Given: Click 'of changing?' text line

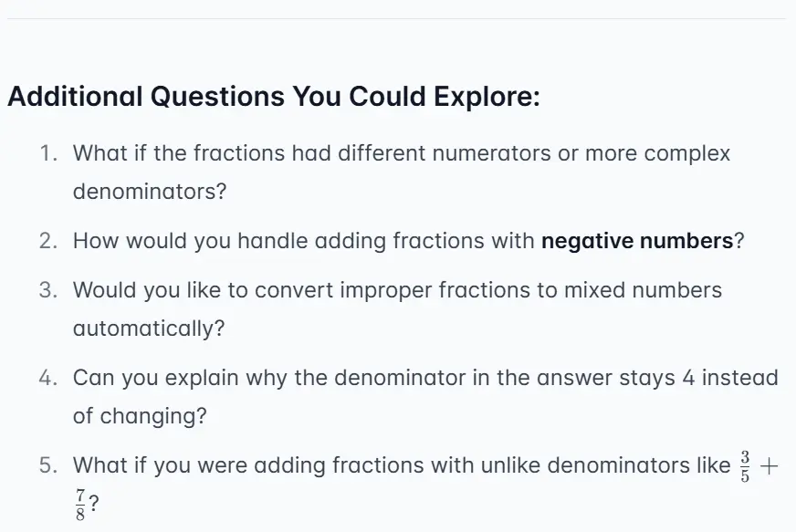Looking at the screenshot, I should click(140, 416).
